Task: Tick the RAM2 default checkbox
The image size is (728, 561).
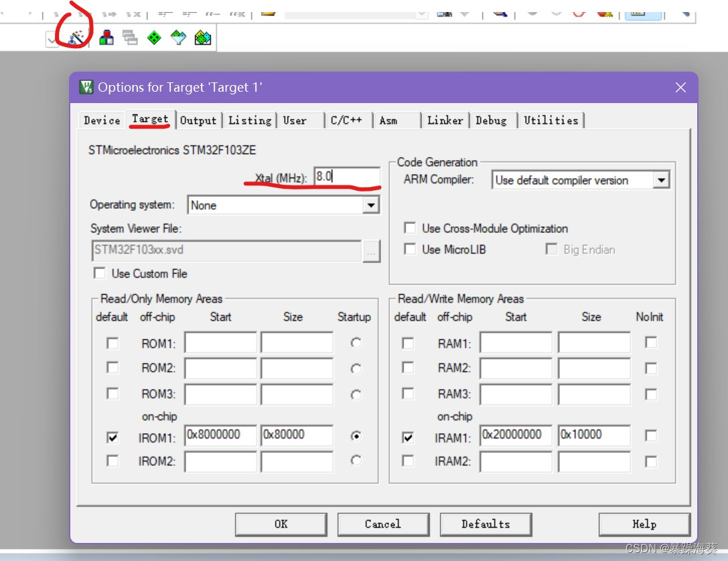Action: (408, 368)
